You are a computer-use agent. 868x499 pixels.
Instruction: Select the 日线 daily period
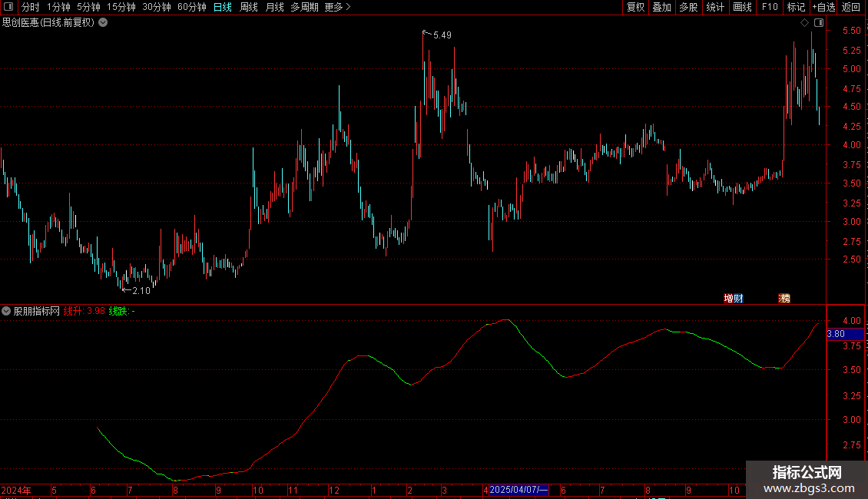223,7
